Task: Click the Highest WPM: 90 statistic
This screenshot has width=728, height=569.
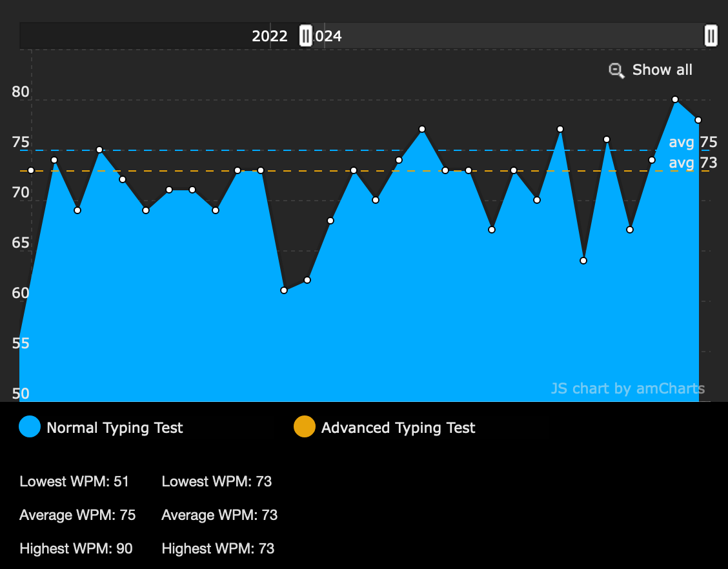Action: [76, 548]
